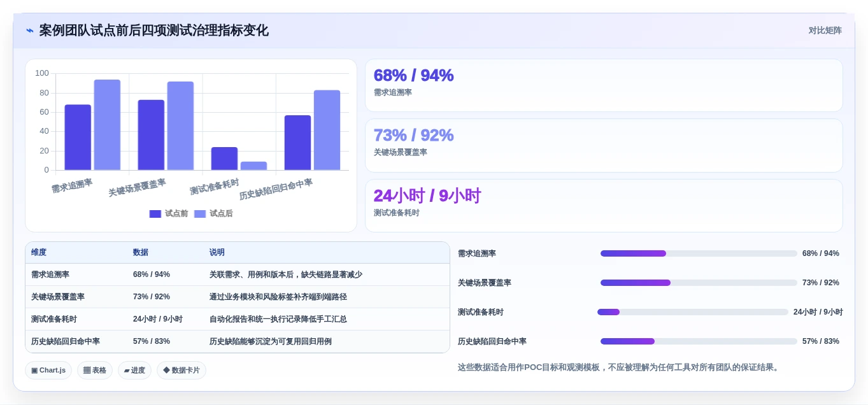Click the 进度 tag chip
The width and height of the screenshot is (868, 405).
[x=134, y=370]
